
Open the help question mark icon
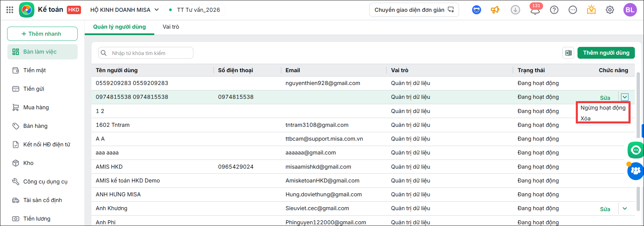click(554, 10)
